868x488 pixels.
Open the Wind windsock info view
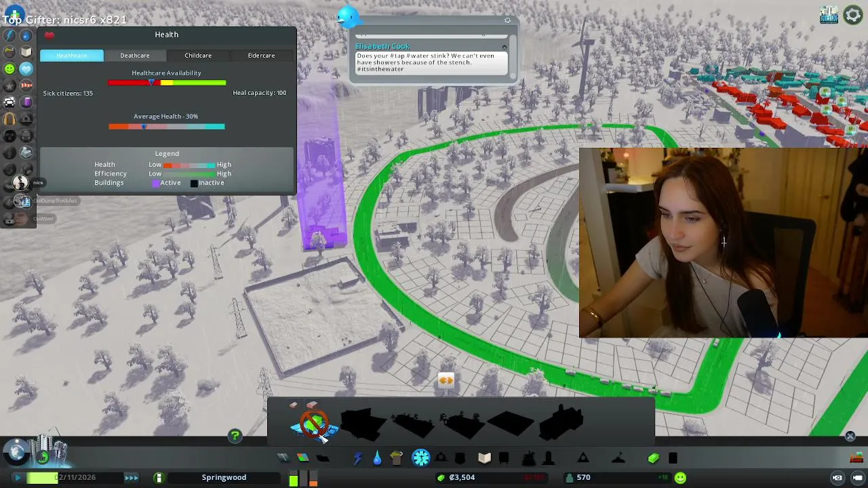pyautogui.click(x=26, y=85)
